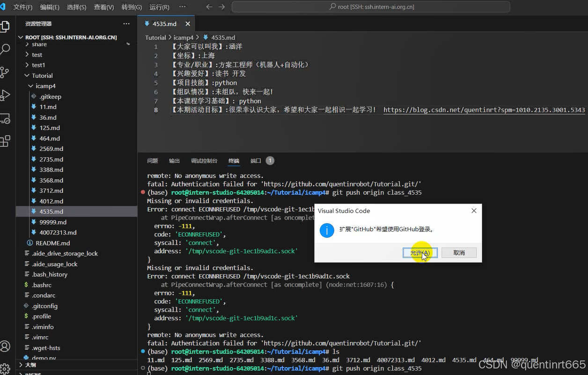588x375 pixels.
Task: Switch to the 端口 panel tab
Action: pos(256,161)
